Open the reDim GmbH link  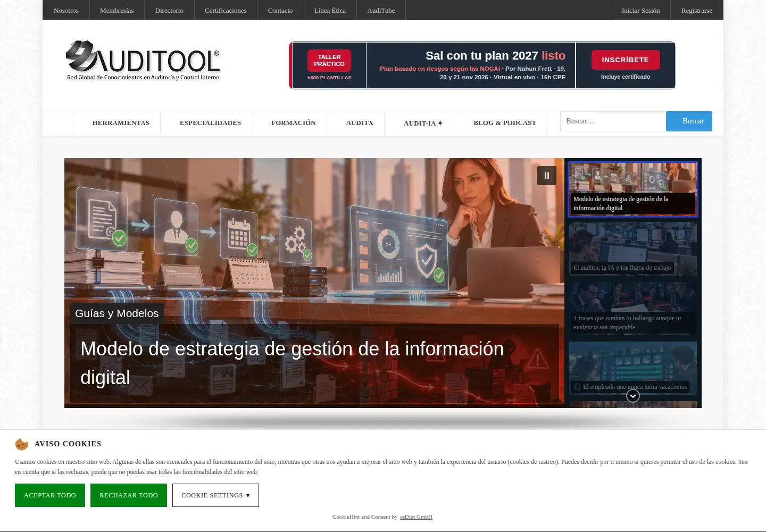coord(416,517)
